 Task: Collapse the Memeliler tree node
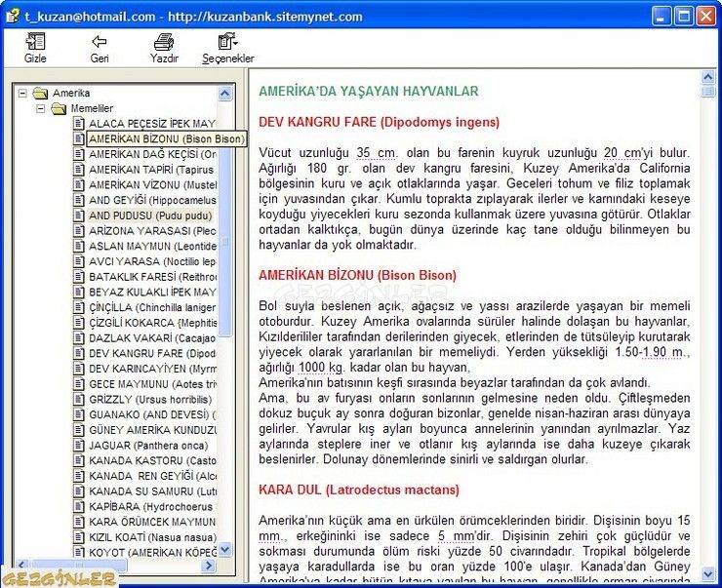coord(41,109)
